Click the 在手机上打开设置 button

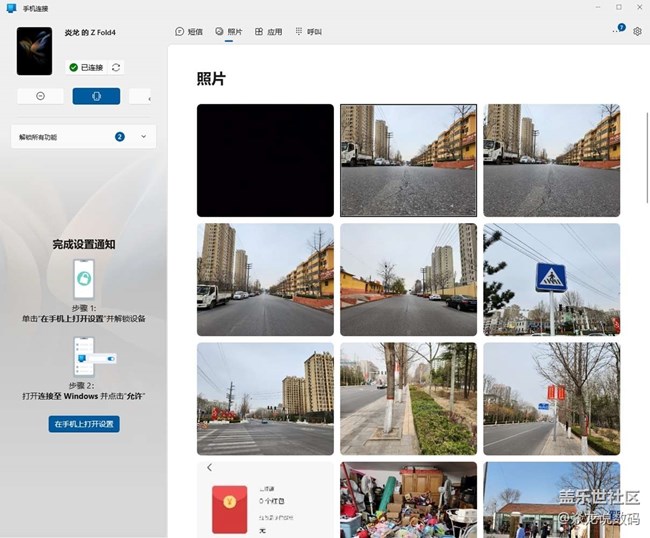[84, 424]
